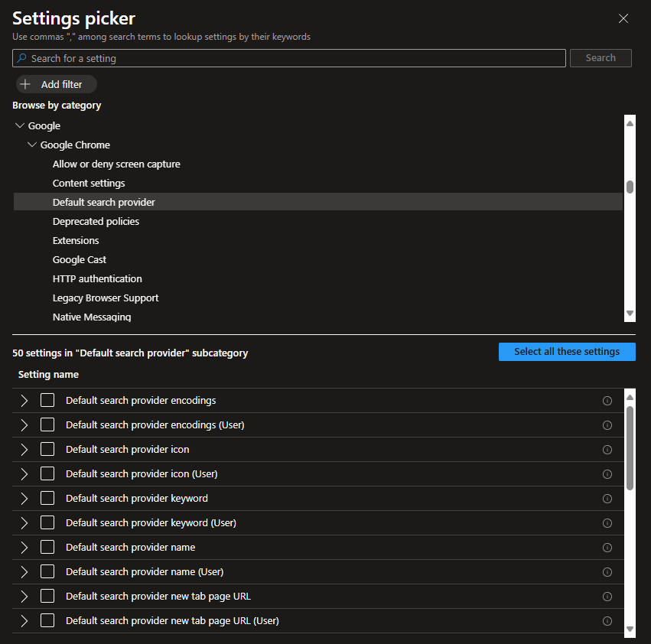This screenshot has height=644, width=651.
Task: Open info for new tab page URL (User)
Action: click(x=607, y=621)
